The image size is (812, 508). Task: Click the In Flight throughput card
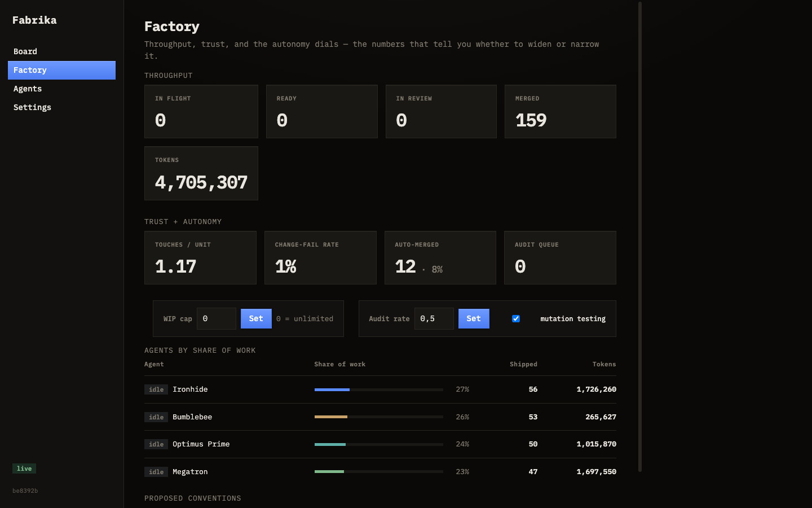[x=201, y=112]
